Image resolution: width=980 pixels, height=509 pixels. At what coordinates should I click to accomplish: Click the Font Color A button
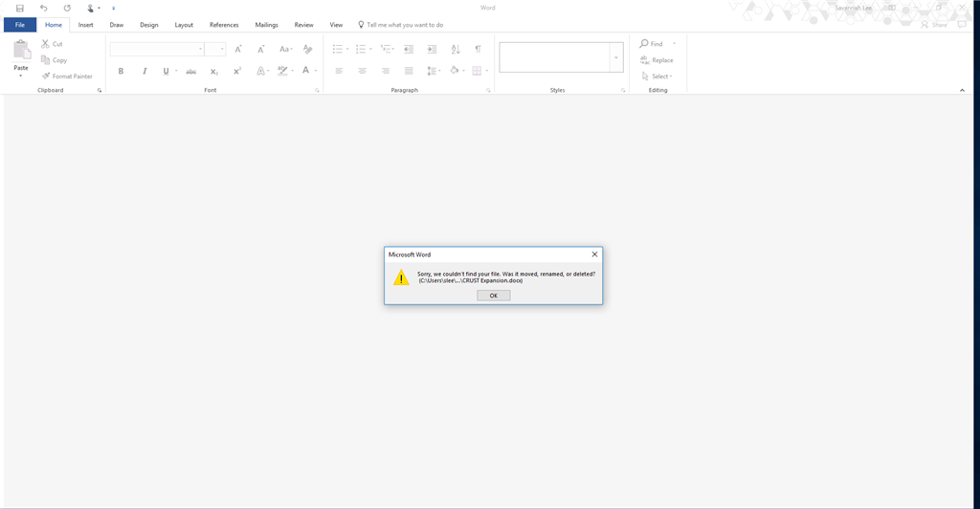click(305, 71)
